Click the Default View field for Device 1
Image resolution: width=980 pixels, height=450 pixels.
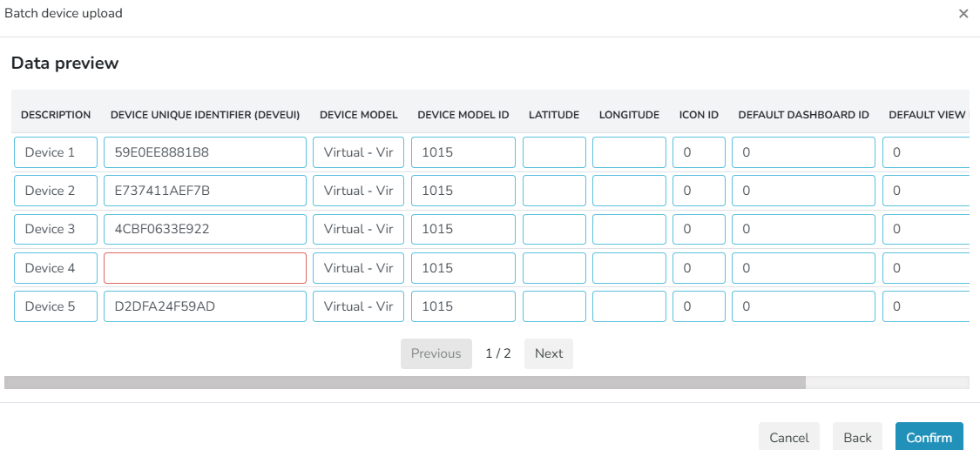[926, 152]
